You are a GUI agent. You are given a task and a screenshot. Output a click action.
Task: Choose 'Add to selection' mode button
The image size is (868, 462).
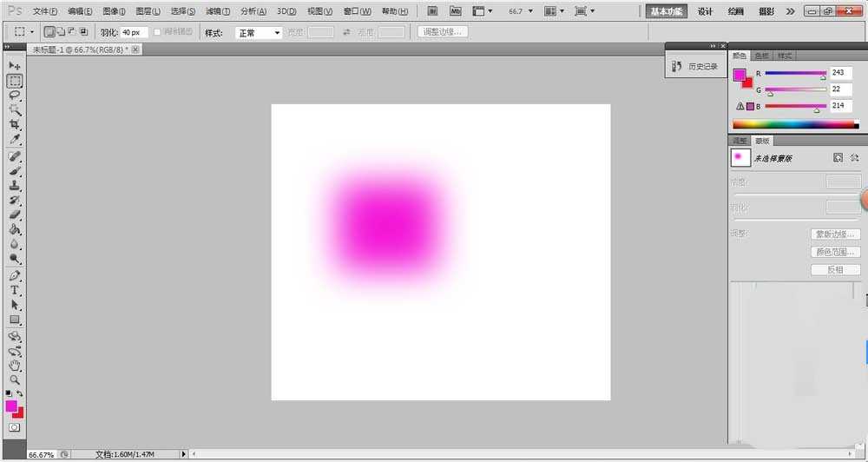click(61, 32)
